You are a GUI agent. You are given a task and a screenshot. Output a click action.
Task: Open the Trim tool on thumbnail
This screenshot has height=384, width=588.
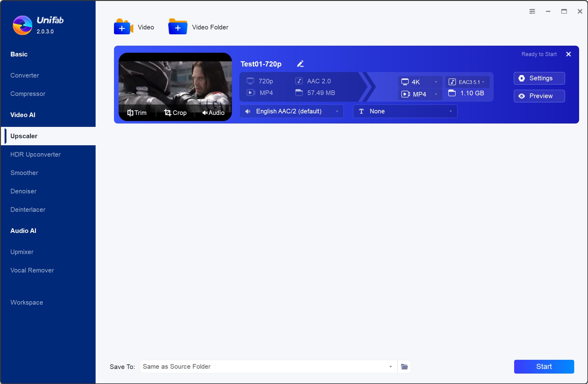tap(137, 113)
